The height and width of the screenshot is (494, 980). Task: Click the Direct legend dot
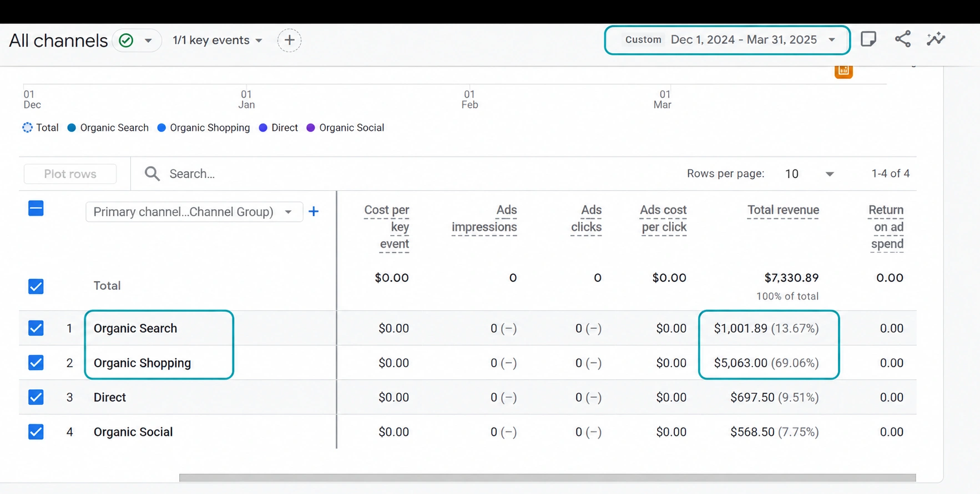click(x=263, y=128)
